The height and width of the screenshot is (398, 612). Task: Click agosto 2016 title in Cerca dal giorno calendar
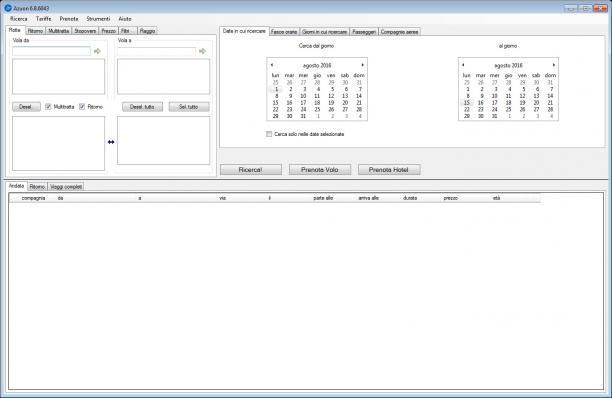[317, 66]
